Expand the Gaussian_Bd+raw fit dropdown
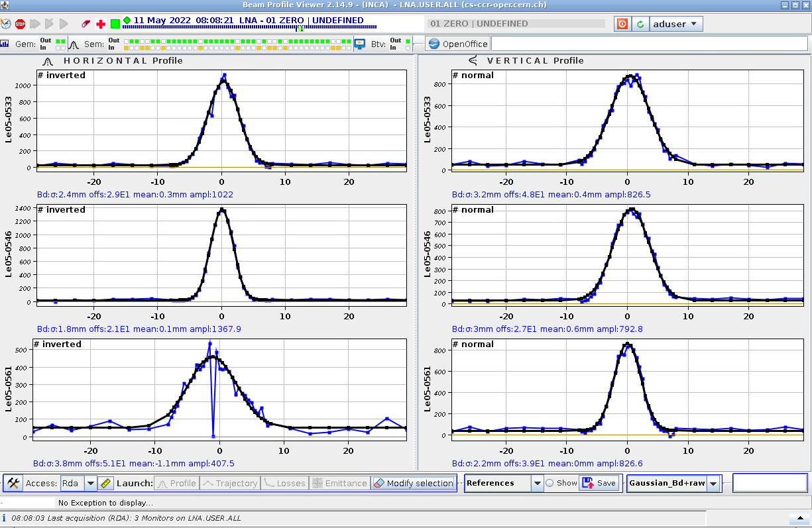 tap(713, 483)
